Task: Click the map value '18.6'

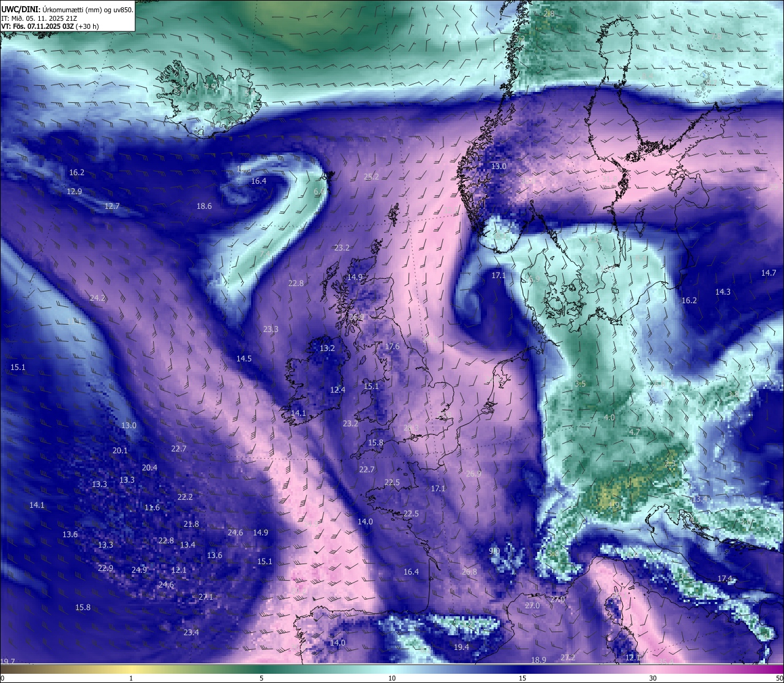Action: (x=204, y=206)
